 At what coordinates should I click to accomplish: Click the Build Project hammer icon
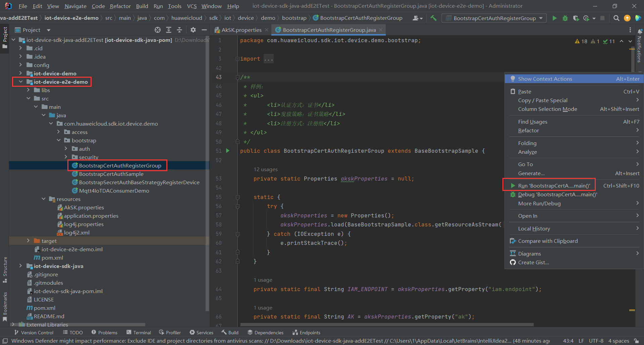click(433, 18)
